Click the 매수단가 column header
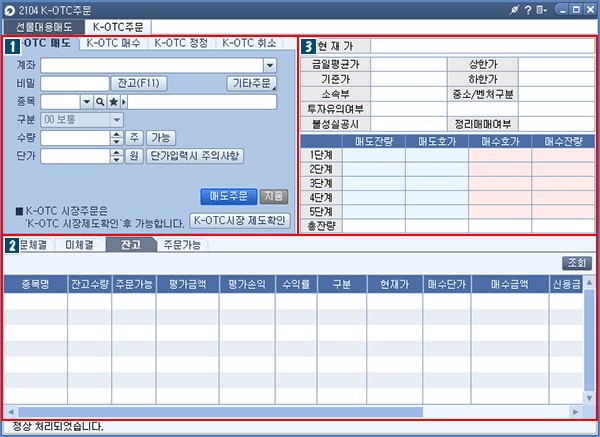 tap(447, 284)
